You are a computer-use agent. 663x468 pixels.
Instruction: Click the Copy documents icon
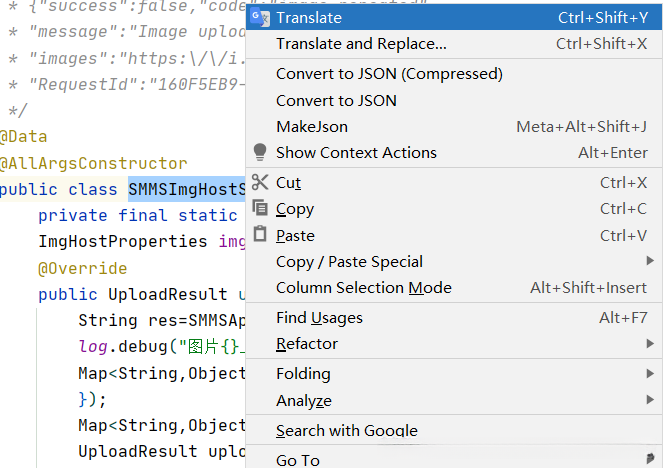260,208
